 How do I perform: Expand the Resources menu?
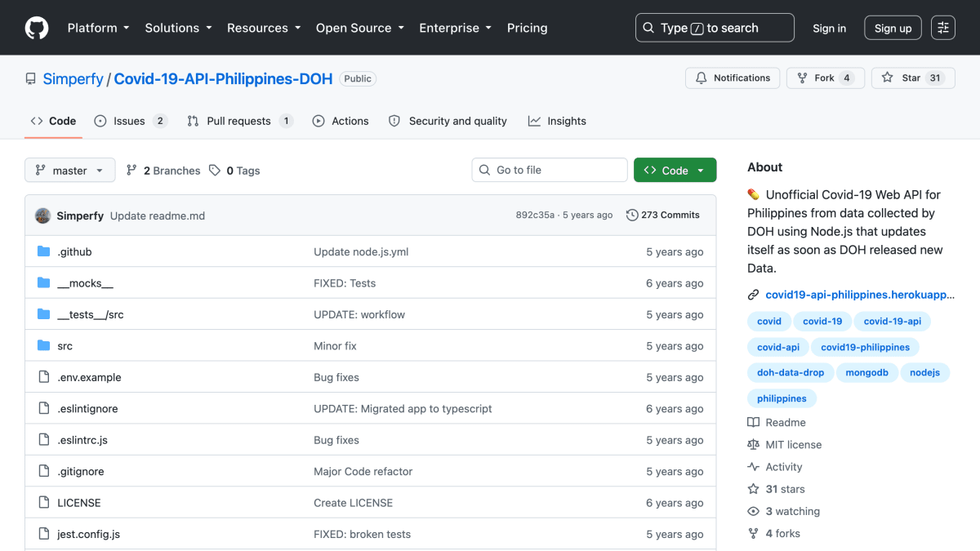(x=264, y=28)
